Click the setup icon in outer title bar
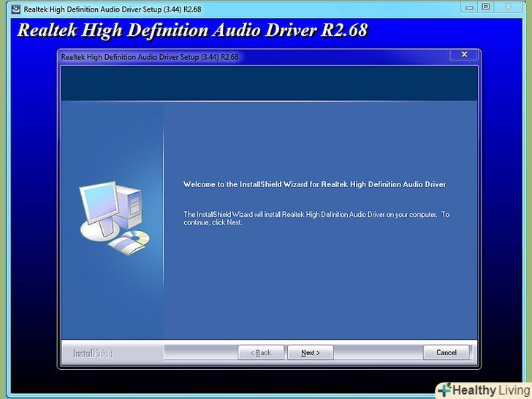 pyautogui.click(x=15, y=8)
